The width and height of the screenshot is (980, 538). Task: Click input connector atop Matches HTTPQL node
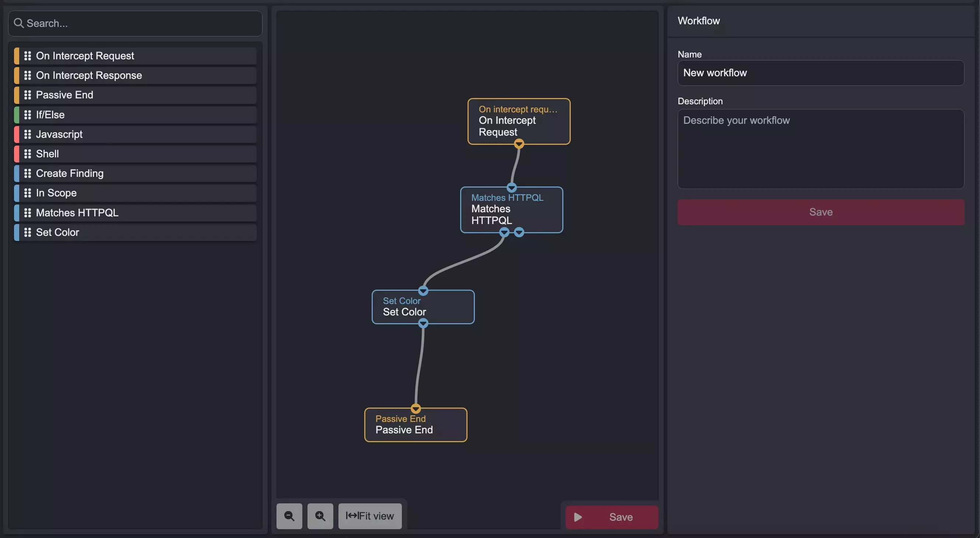coord(512,188)
